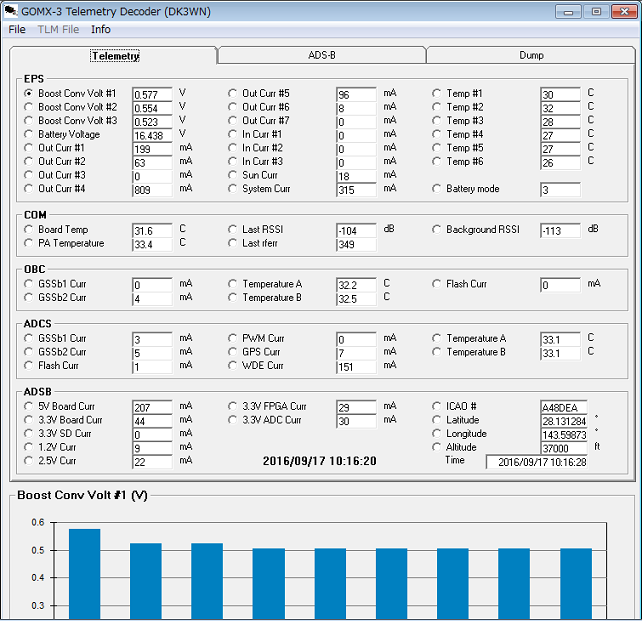The width and height of the screenshot is (642, 621).
Task: Open the TLM File menu
Action: click(58, 29)
